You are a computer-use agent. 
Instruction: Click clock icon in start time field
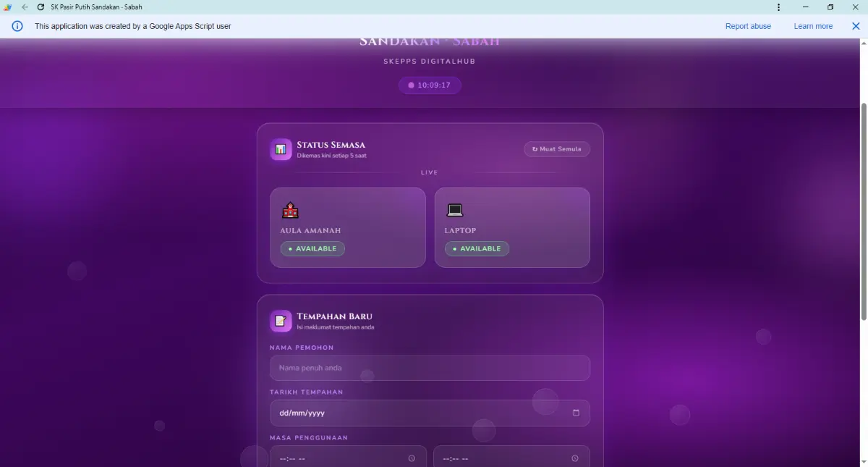412,458
